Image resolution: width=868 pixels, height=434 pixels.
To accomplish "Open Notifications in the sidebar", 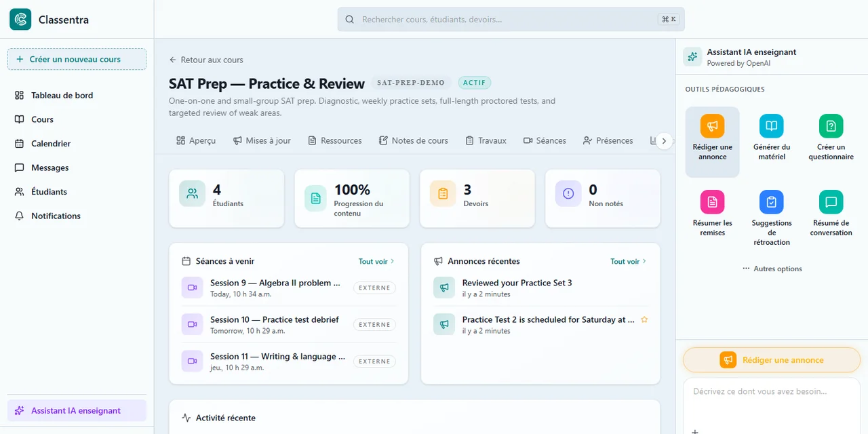I will (x=77, y=216).
